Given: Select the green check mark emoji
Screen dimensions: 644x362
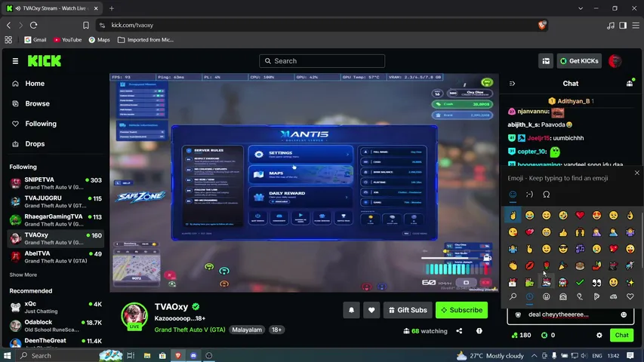Looking at the screenshot, I should click(580, 282).
